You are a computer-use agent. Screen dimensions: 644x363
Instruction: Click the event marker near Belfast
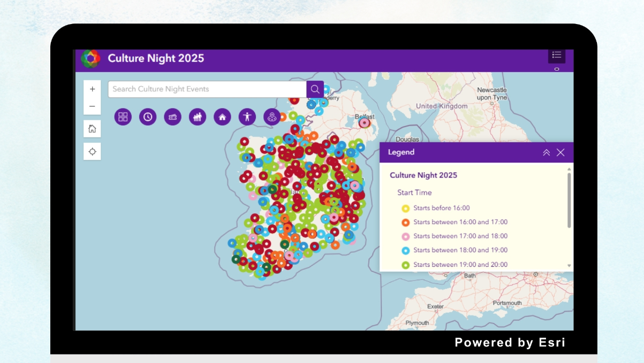[363, 122]
